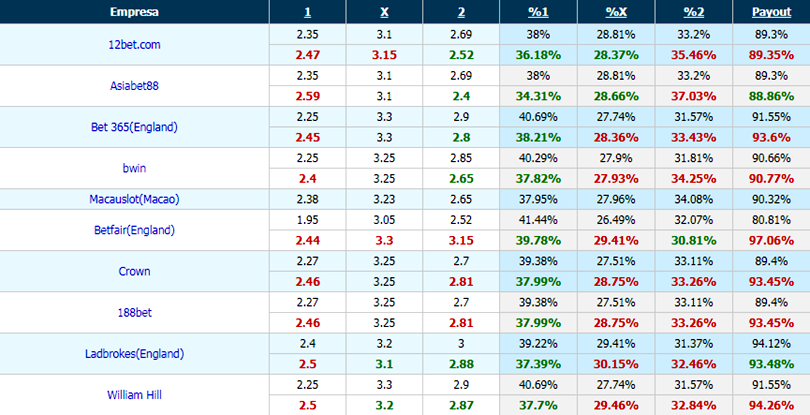Select the 37.7% value for William Hill
810x415 pixels.
tap(538, 406)
